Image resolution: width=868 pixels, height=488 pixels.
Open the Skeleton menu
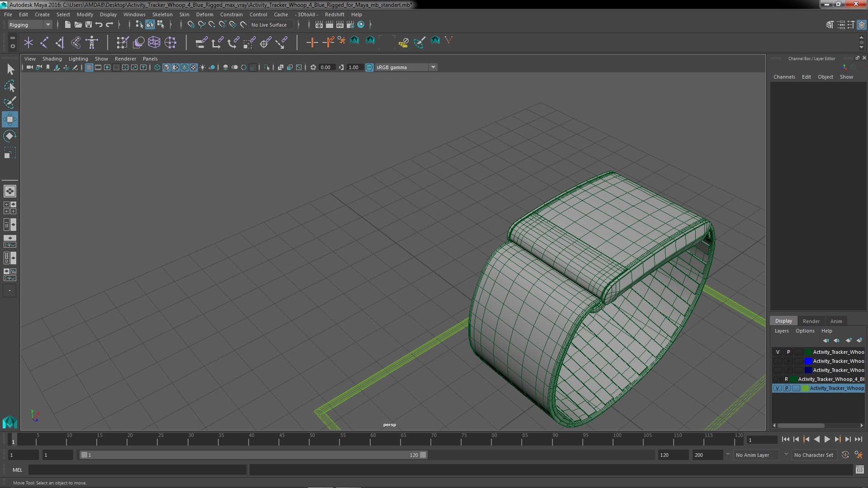[x=162, y=14]
